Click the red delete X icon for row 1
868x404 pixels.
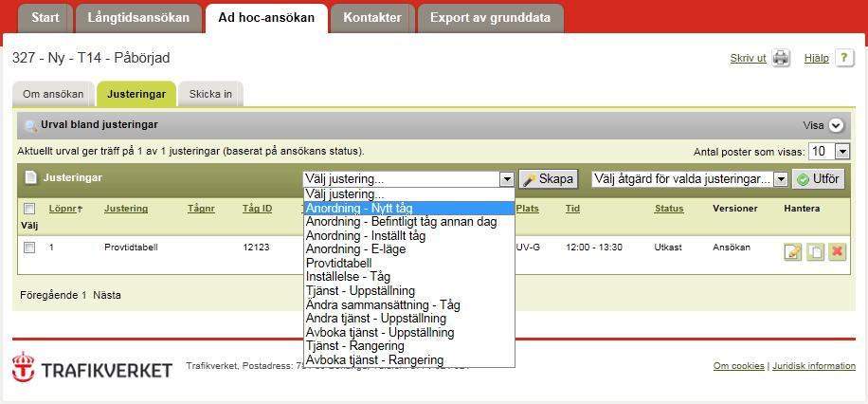coord(837,251)
